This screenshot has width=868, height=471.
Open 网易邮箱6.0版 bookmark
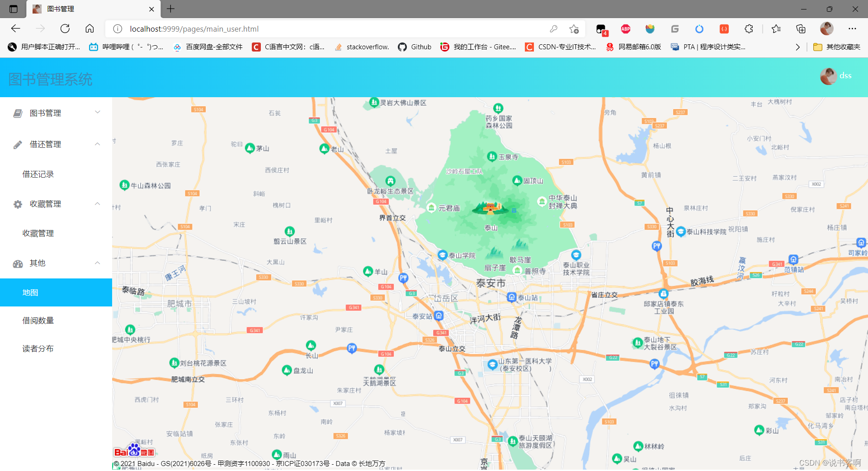coord(633,47)
